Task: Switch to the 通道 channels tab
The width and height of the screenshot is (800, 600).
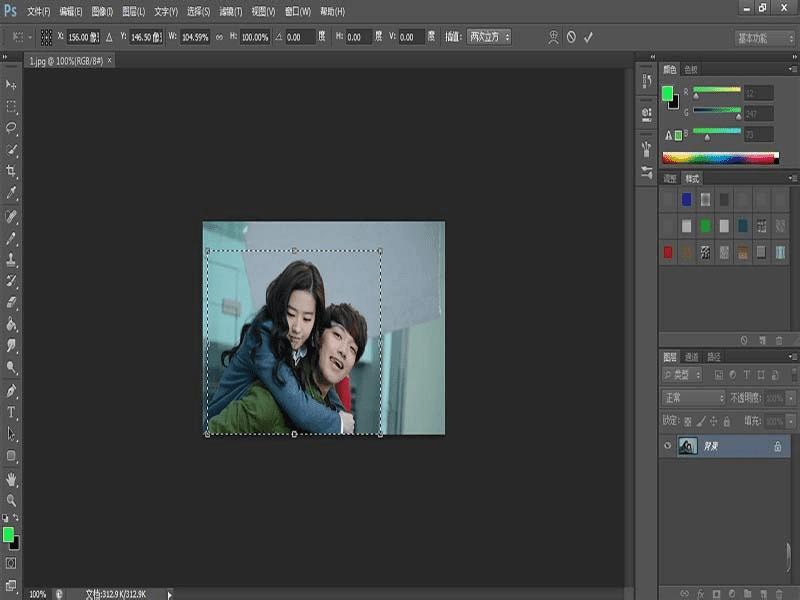Action: (x=691, y=357)
